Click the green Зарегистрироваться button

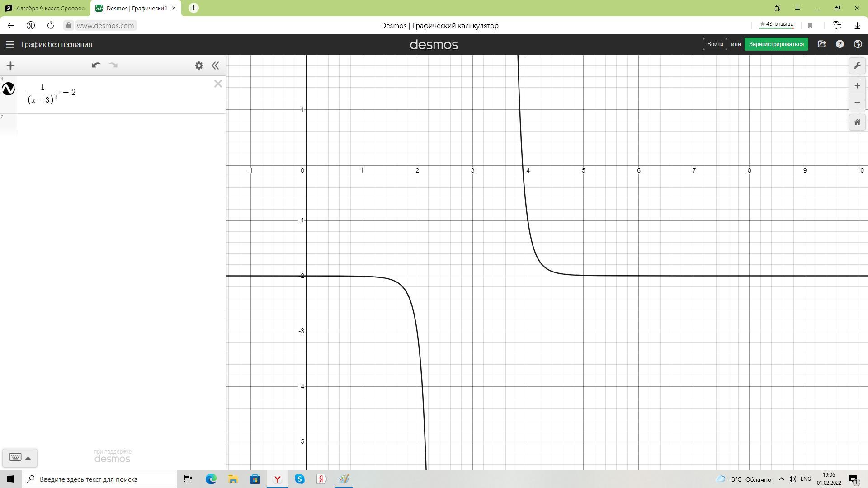point(776,44)
